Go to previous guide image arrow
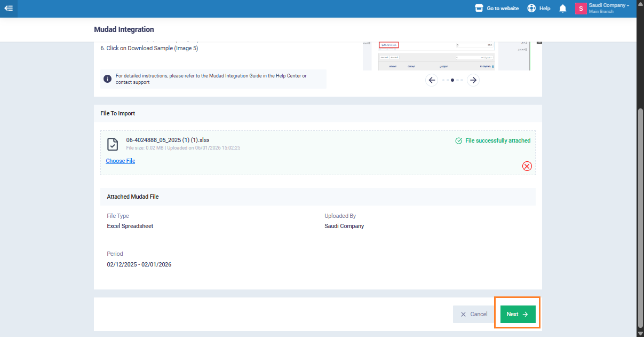The height and width of the screenshot is (337, 644). (x=432, y=80)
